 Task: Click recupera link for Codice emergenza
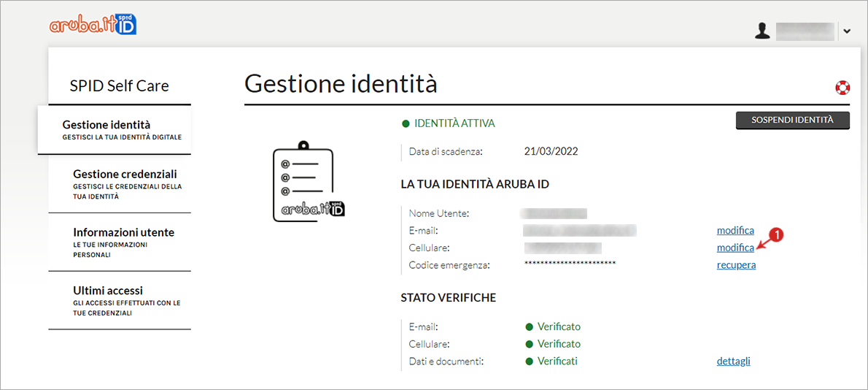(x=736, y=265)
